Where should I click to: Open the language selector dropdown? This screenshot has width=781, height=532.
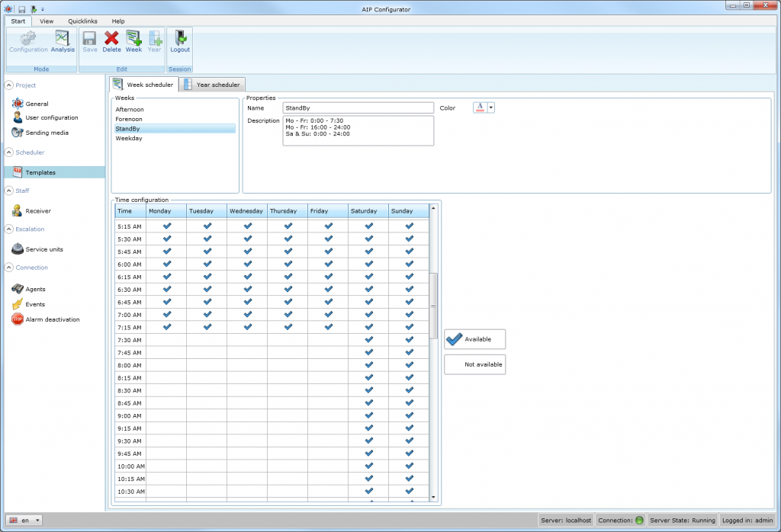coord(37,520)
